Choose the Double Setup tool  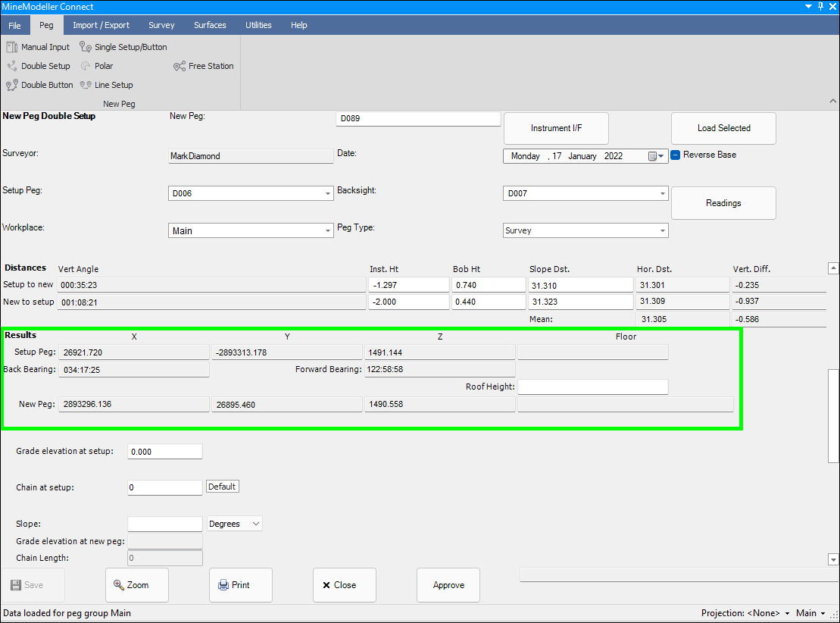click(39, 66)
